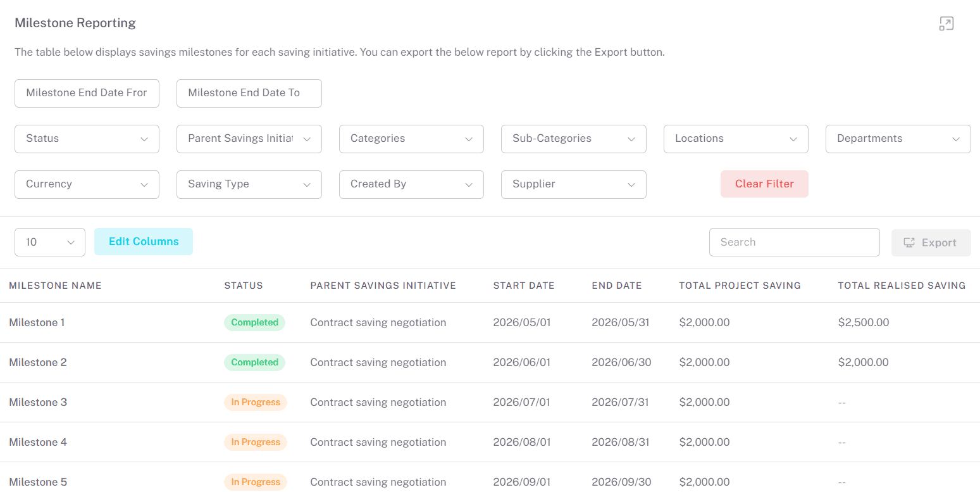The width and height of the screenshot is (980, 492).
Task: Focus the Search input box
Action: [795, 242]
